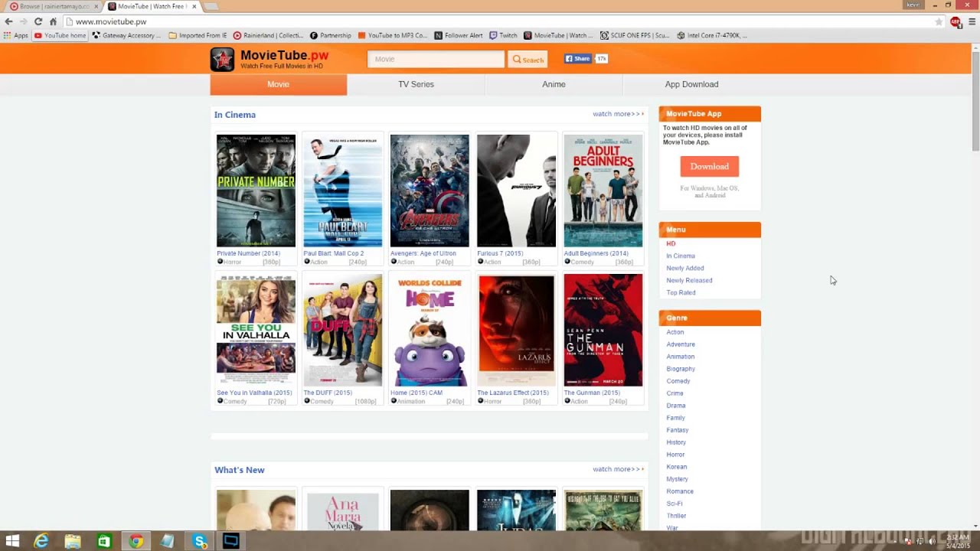Click the In Cinema section heading
This screenshot has width=980, height=551.
coord(235,115)
